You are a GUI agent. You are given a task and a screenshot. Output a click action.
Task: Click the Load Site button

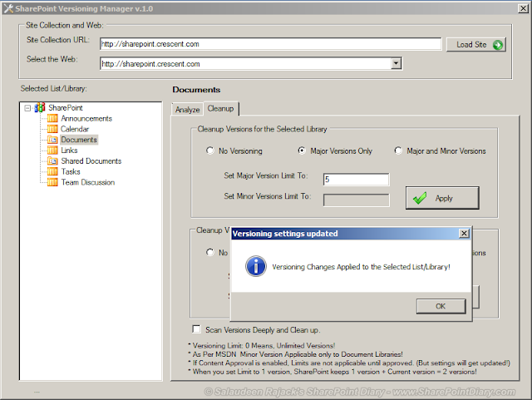tap(476, 44)
